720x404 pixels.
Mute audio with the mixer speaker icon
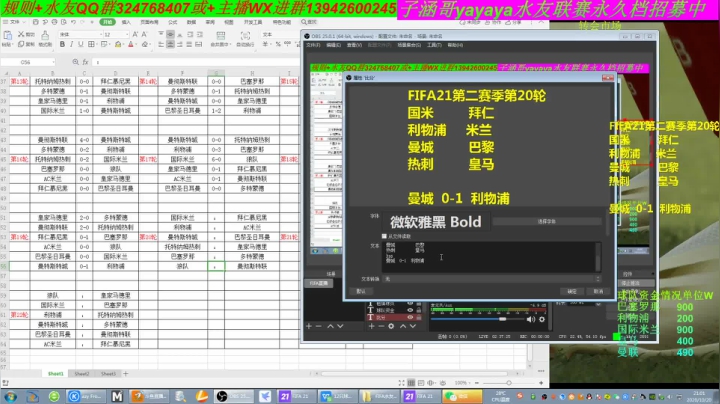pos(531,319)
